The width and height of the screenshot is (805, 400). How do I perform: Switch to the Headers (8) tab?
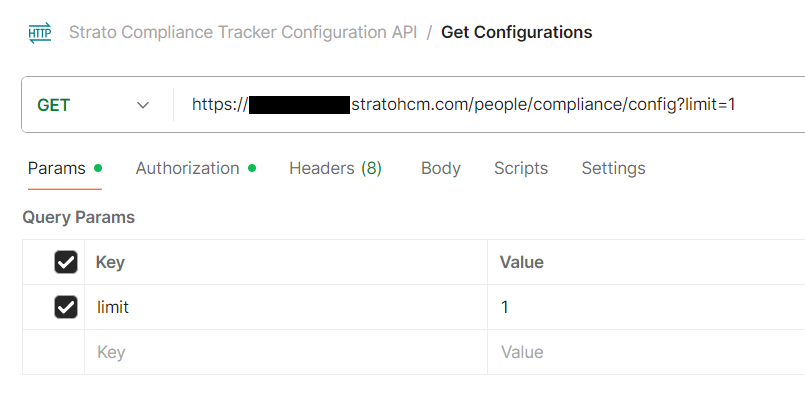[335, 168]
